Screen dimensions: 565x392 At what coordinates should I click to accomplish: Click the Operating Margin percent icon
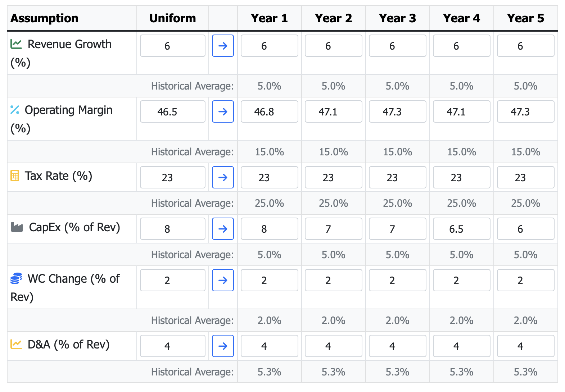pyautogui.click(x=15, y=110)
